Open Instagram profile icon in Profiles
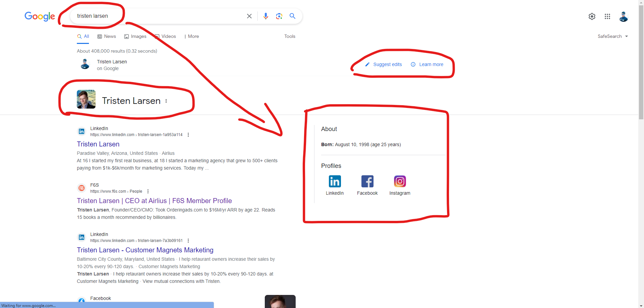 pos(400,181)
